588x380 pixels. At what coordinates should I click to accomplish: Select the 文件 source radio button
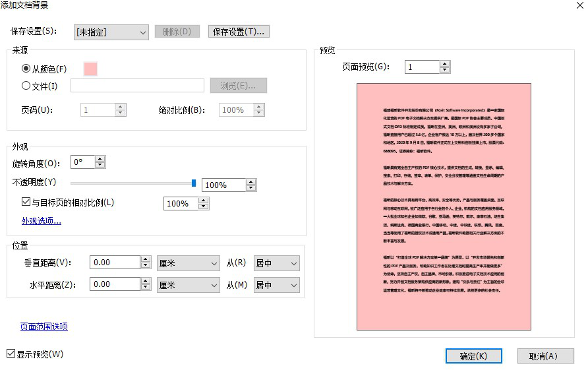24,85
